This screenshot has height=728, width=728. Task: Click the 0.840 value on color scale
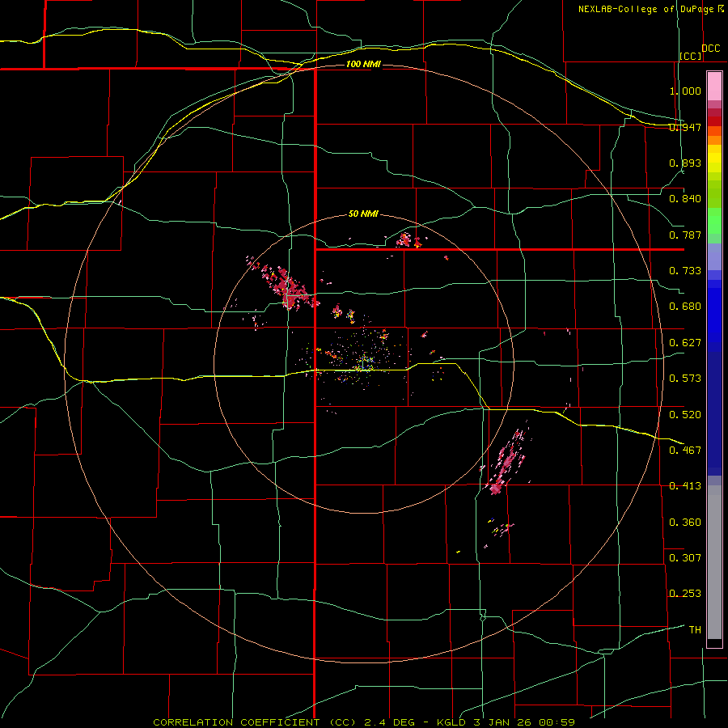[685, 199]
